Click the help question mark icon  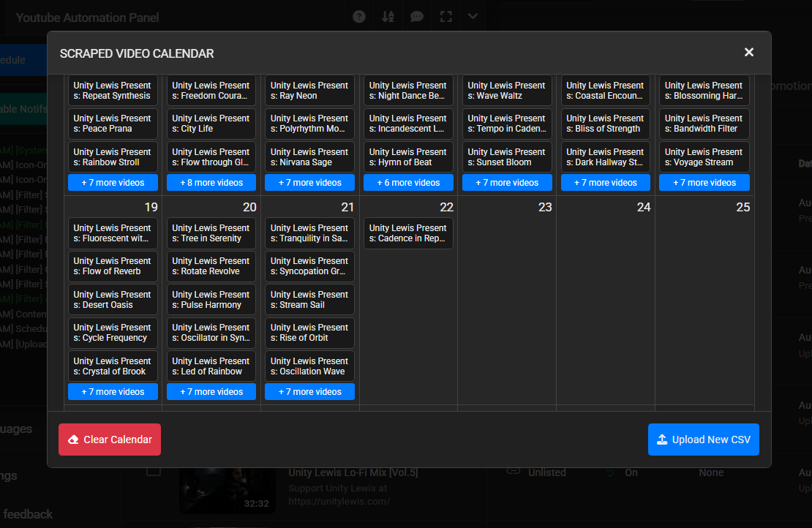(x=359, y=17)
